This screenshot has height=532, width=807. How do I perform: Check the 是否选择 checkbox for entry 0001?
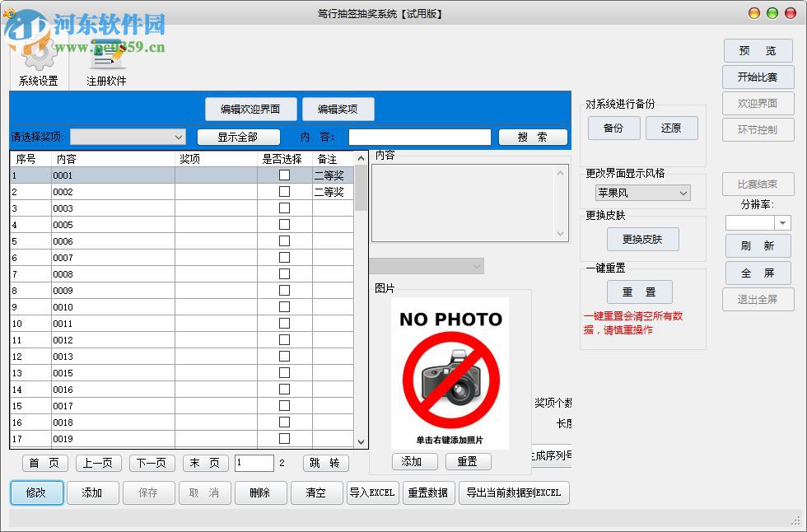(x=284, y=175)
